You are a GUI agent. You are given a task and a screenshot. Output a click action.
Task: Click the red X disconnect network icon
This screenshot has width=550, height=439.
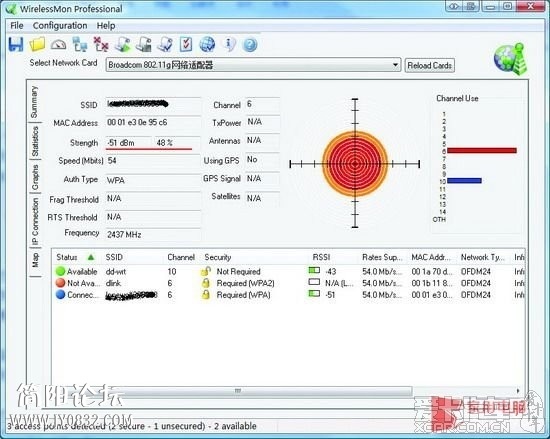[x=101, y=45]
